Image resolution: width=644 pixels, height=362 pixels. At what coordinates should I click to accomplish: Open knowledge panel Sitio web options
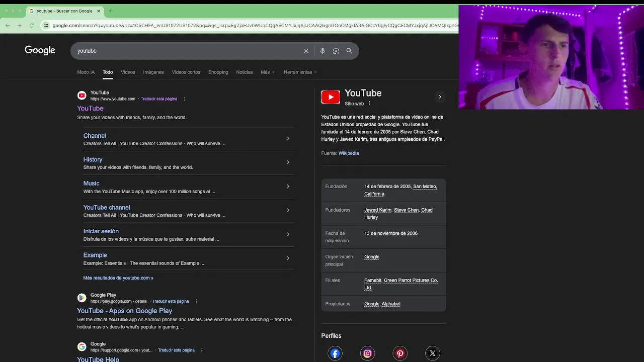[369, 103]
